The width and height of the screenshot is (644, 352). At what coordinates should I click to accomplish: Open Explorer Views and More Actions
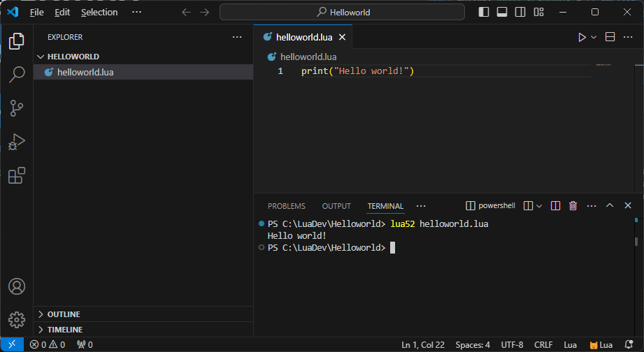click(237, 37)
